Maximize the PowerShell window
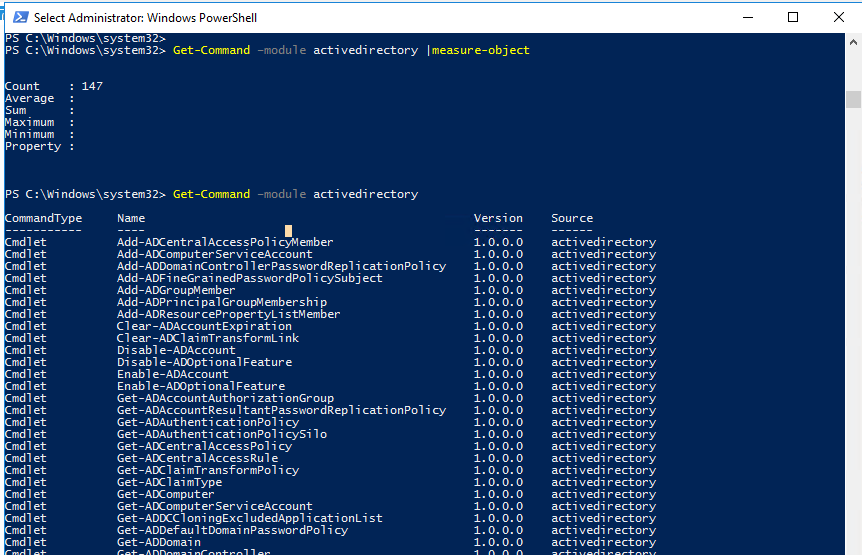Viewport: 862px width, 555px height. pyautogui.click(x=793, y=18)
